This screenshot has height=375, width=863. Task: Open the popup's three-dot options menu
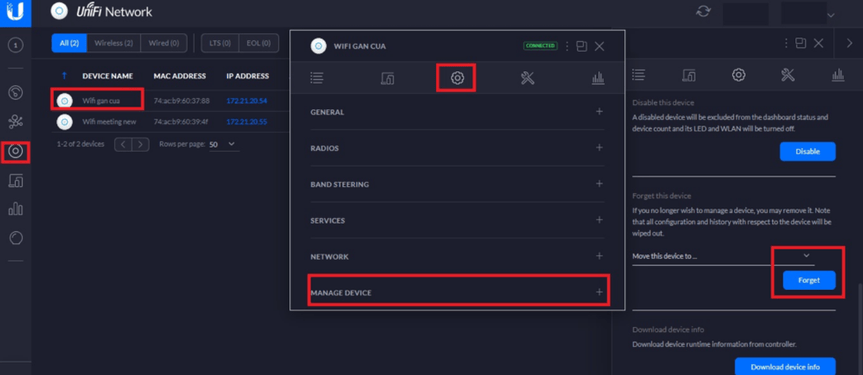(567, 46)
